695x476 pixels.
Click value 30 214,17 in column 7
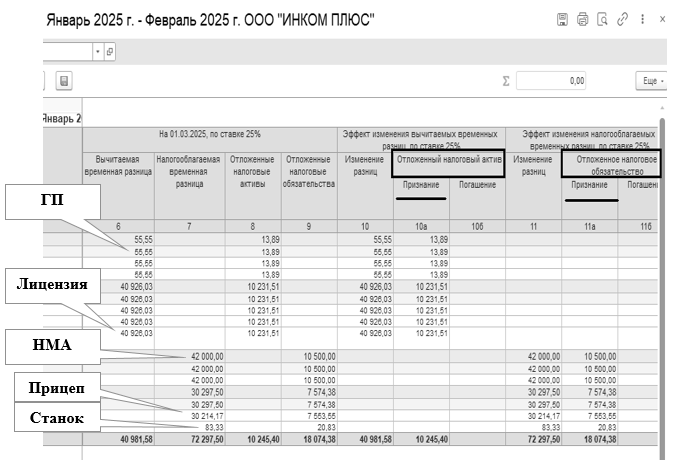(x=207, y=416)
